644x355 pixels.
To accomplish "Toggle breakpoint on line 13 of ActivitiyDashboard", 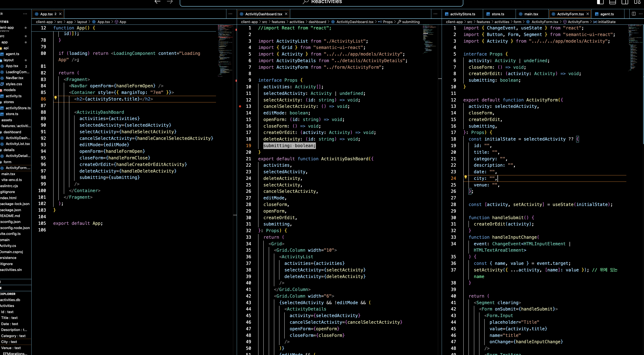I will (x=240, y=106).
